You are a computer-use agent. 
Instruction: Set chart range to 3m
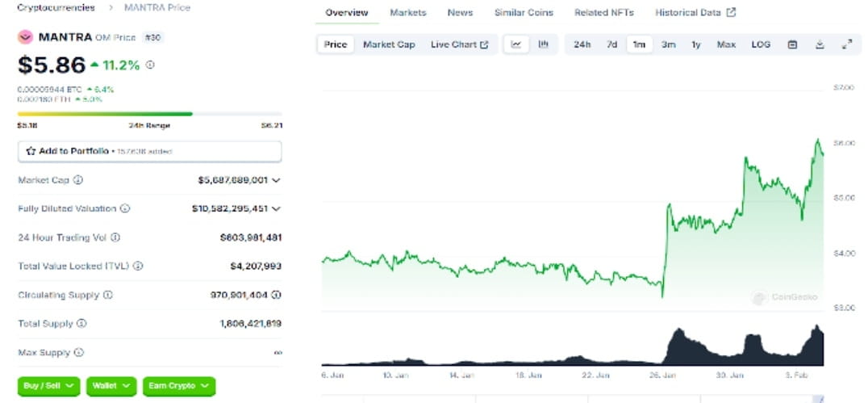coord(668,44)
